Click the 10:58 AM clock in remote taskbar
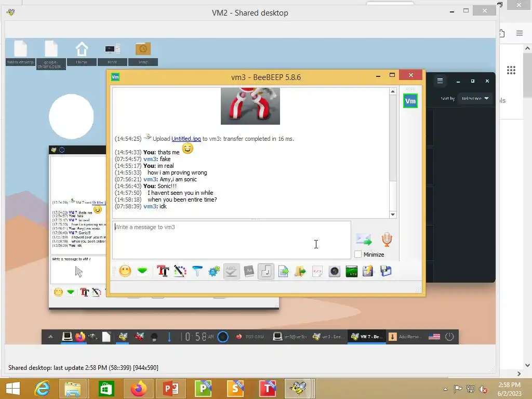The image size is (532, 399). tap(197, 337)
